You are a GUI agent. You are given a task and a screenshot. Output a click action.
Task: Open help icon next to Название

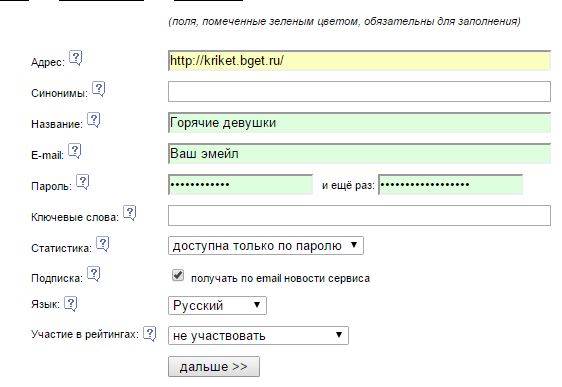click(x=94, y=120)
